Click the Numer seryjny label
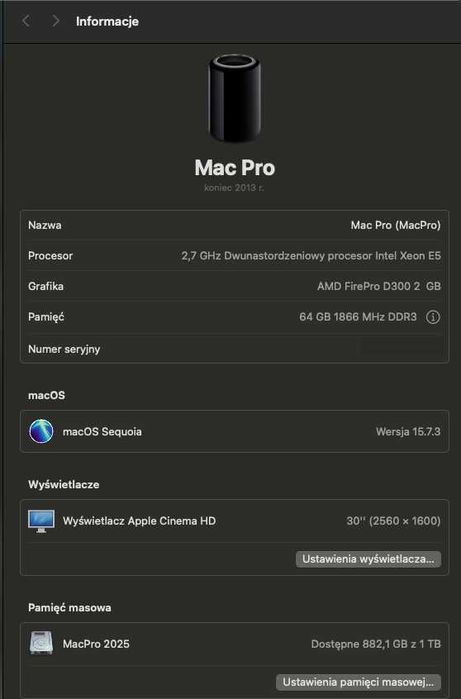 click(64, 349)
